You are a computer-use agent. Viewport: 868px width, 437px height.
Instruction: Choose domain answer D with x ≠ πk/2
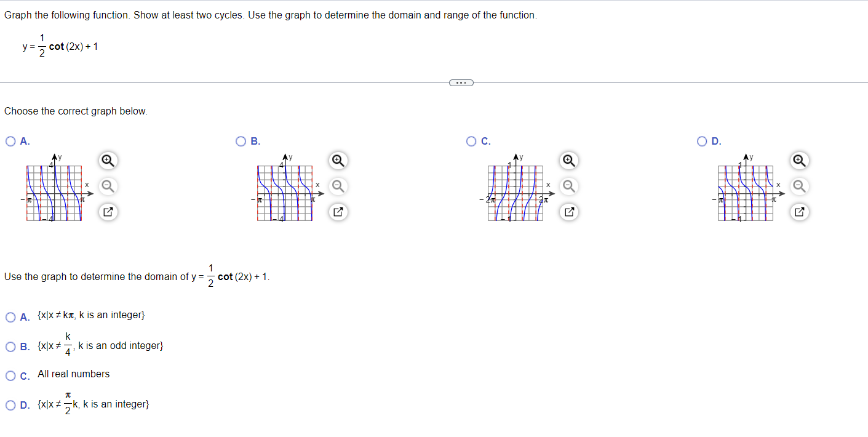11,404
